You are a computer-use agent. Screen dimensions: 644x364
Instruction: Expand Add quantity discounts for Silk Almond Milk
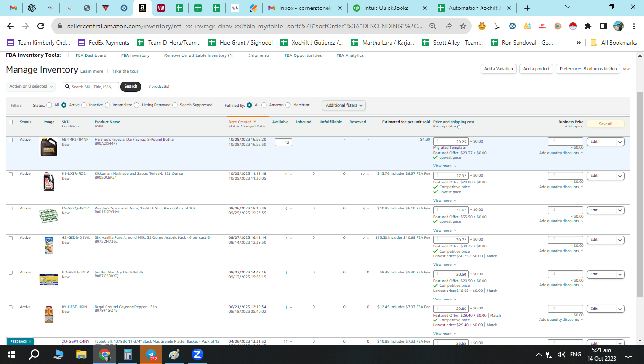(561, 251)
